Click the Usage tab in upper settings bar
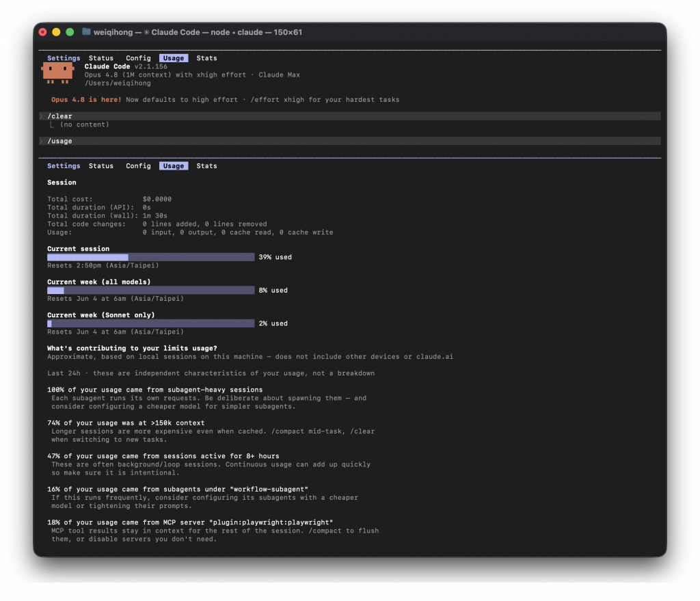700x601 pixels. 174,58
